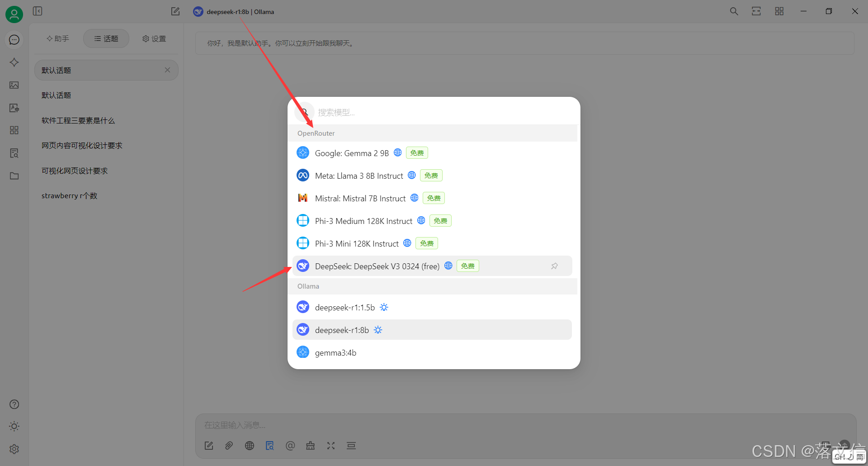Choose DeepSeek V3 0324 (free) model
This screenshot has width=868, height=466.
pos(432,266)
